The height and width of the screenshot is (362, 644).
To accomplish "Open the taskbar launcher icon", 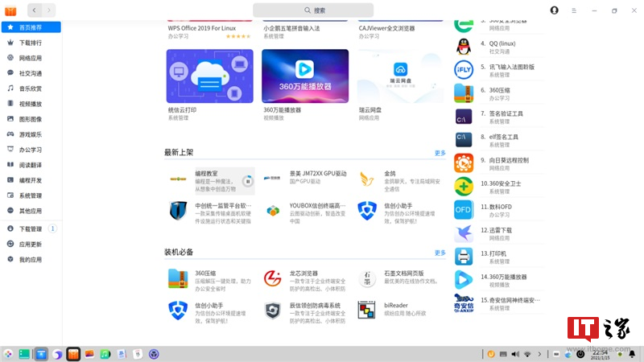I will coord(8,354).
